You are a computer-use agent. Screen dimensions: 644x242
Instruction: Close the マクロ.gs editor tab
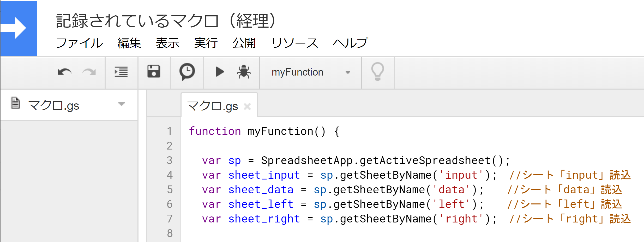pyautogui.click(x=247, y=106)
